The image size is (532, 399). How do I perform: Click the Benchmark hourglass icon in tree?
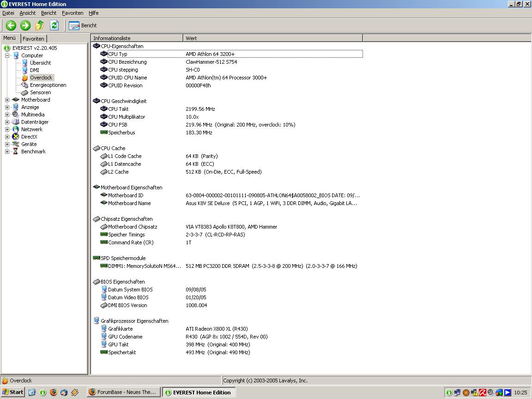16,151
